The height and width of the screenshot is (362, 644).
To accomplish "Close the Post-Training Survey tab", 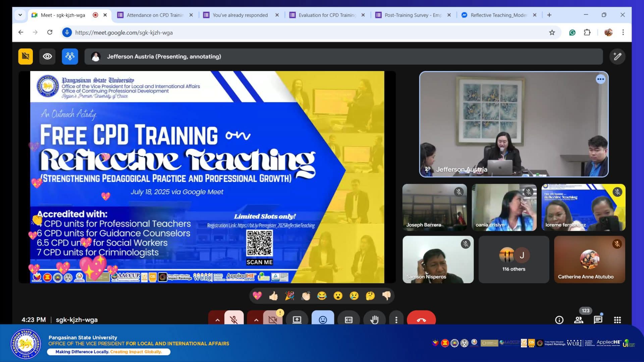I will click(x=449, y=15).
